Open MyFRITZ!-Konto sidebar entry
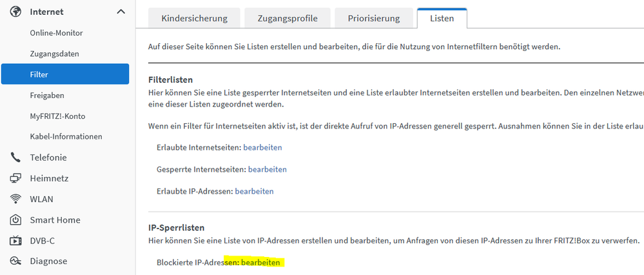Screen dimensions: 644x275 click(57, 116)
